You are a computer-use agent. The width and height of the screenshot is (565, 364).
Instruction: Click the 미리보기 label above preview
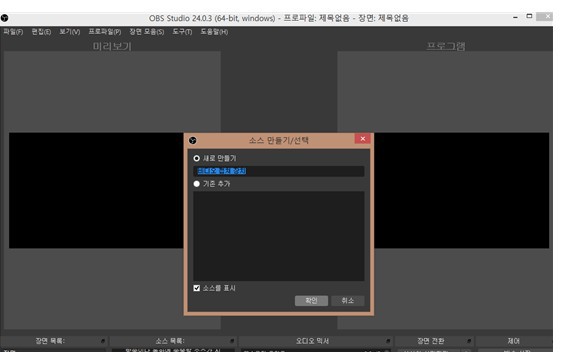click(x=112, y=46)
